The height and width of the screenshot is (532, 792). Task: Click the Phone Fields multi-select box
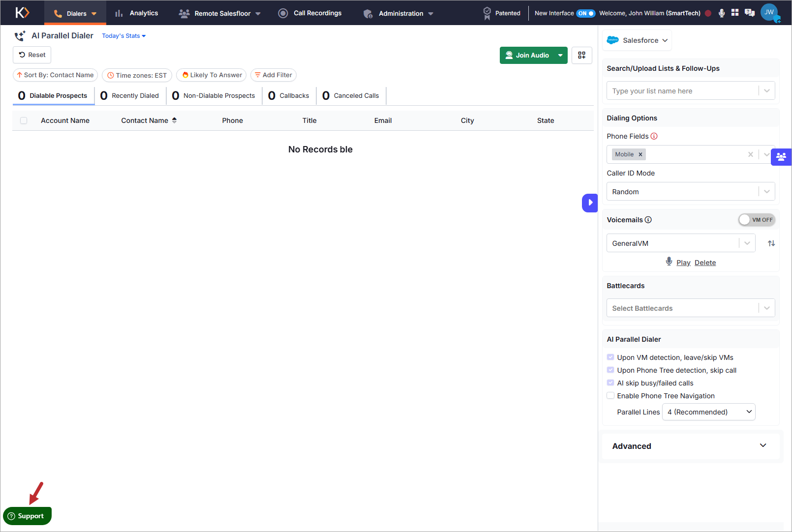tap(691, 154)
